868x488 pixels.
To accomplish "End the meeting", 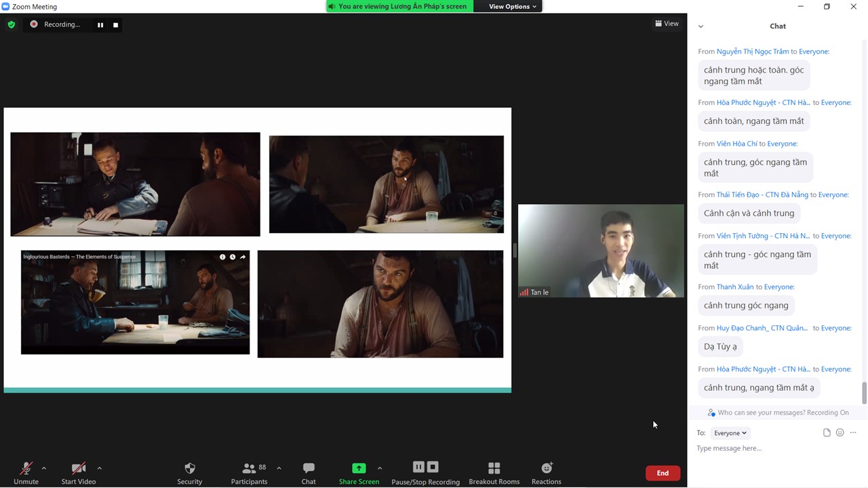I will 663,473.
